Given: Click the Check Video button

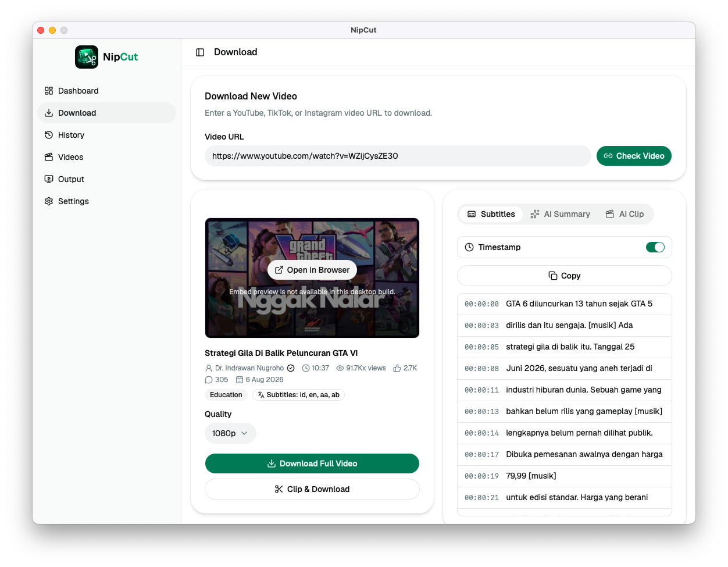Looking at the screenshot, I should coord(634,156).
